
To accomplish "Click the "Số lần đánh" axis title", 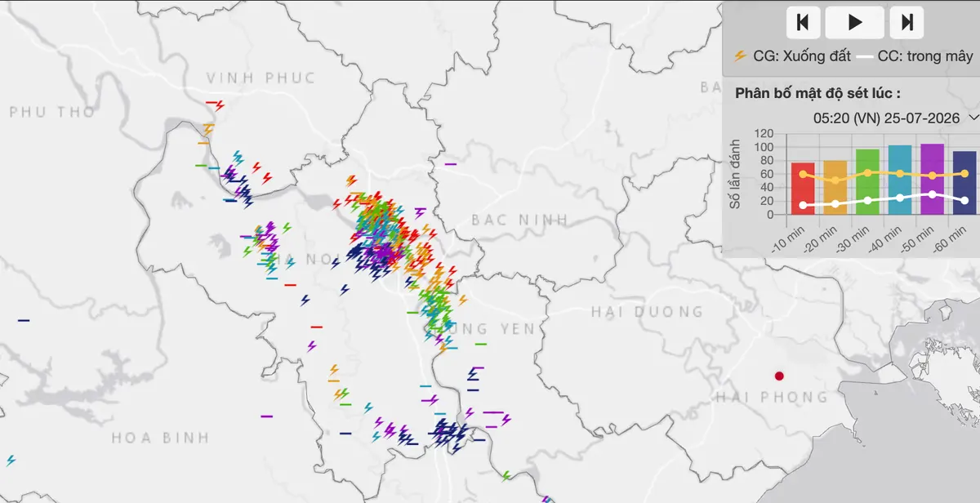I will [736, 173].
